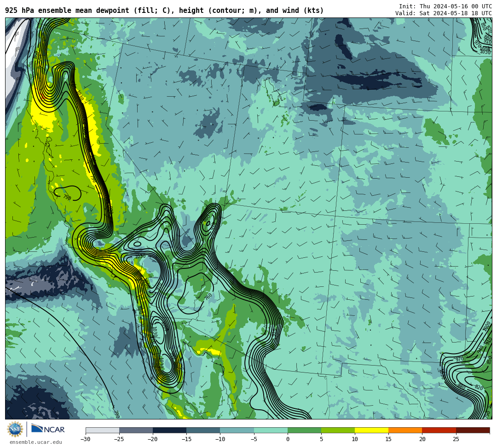Pick the light gray -30 to -25 legend swatch
The image size is (497, 448).
102,430
